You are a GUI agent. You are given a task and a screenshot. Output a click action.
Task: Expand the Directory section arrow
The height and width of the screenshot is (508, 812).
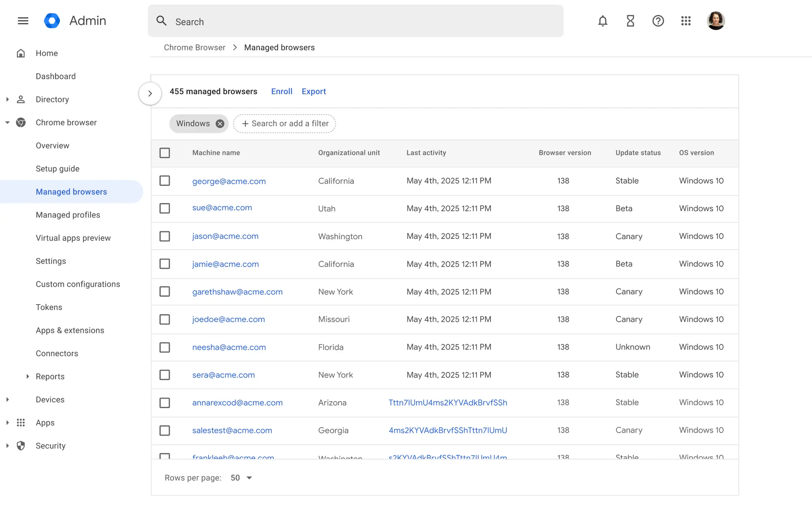coord(7,99)
